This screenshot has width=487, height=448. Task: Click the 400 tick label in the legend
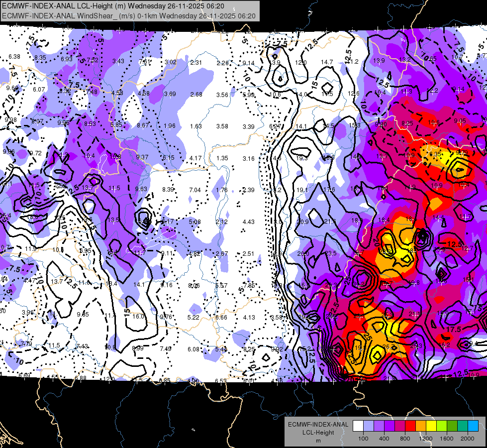pos(384,439)
